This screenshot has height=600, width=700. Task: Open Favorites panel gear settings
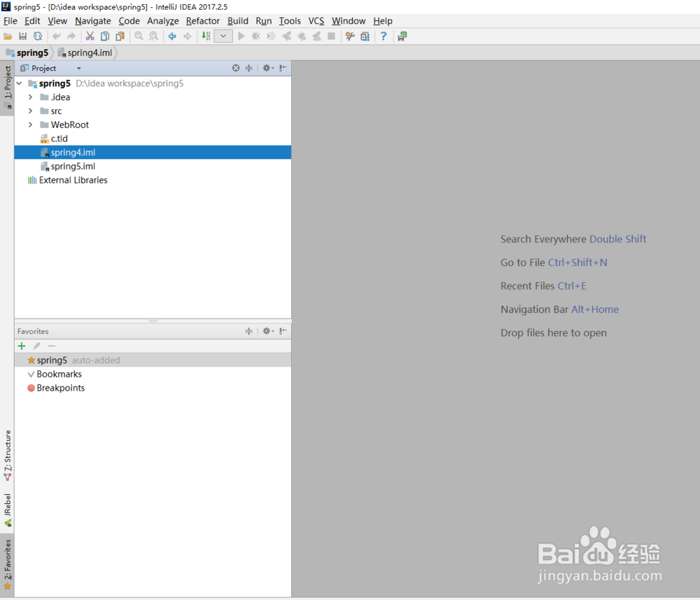coord(268,330)
